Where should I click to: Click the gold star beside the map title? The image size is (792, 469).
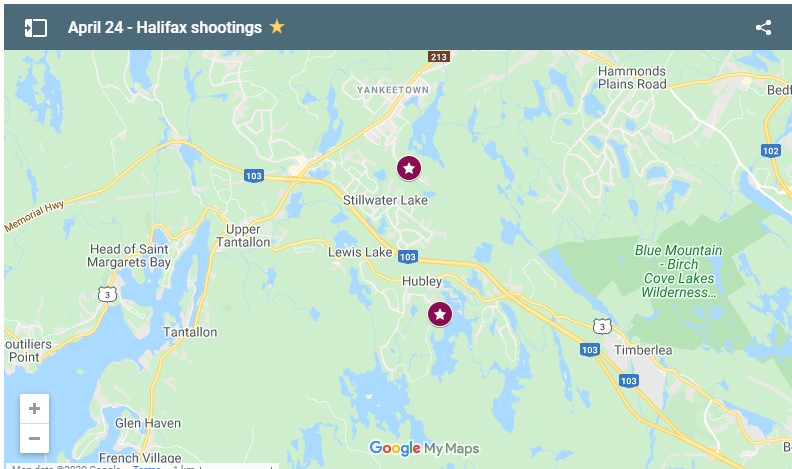coord(277,26)
